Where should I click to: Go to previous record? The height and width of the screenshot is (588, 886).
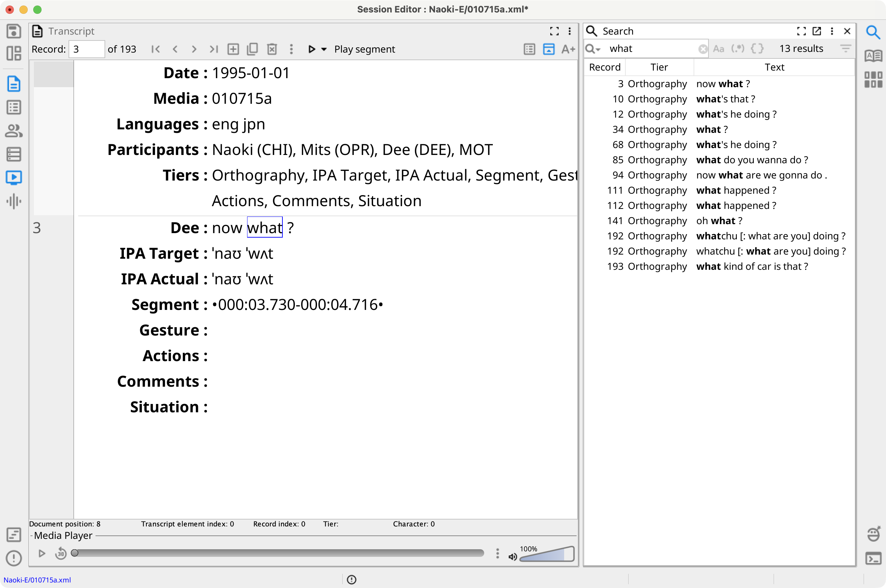(x=175, y=49)
